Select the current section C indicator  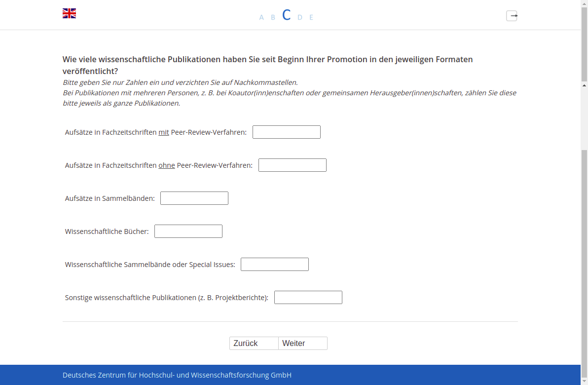[287, 15]
